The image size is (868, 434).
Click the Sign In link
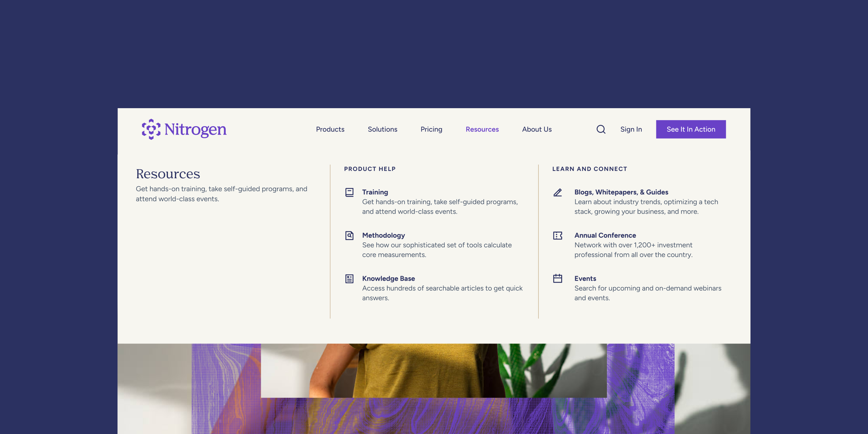coord(631,129)
